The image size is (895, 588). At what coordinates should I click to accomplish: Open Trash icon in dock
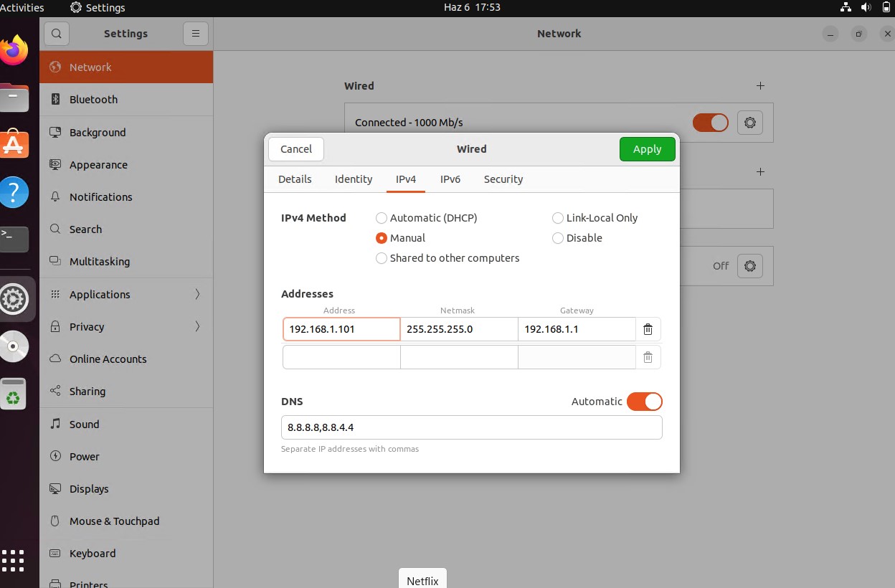pos(14,394)
